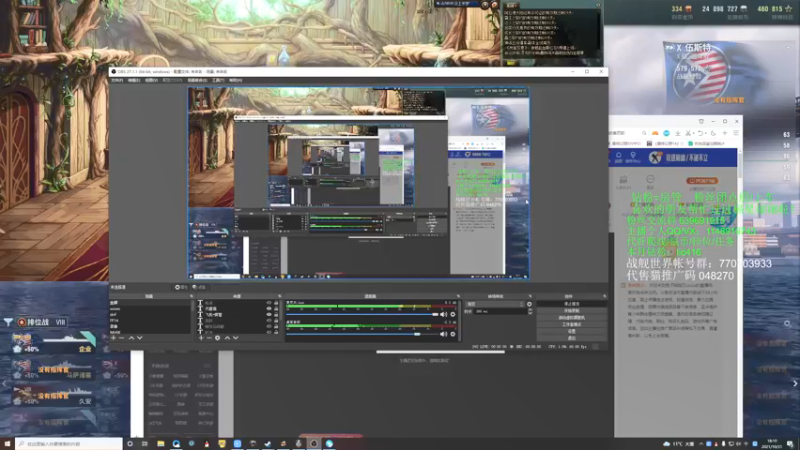800x450 pixels.
Task: Click 工作室模式 button in Controls
Action: 571,324
